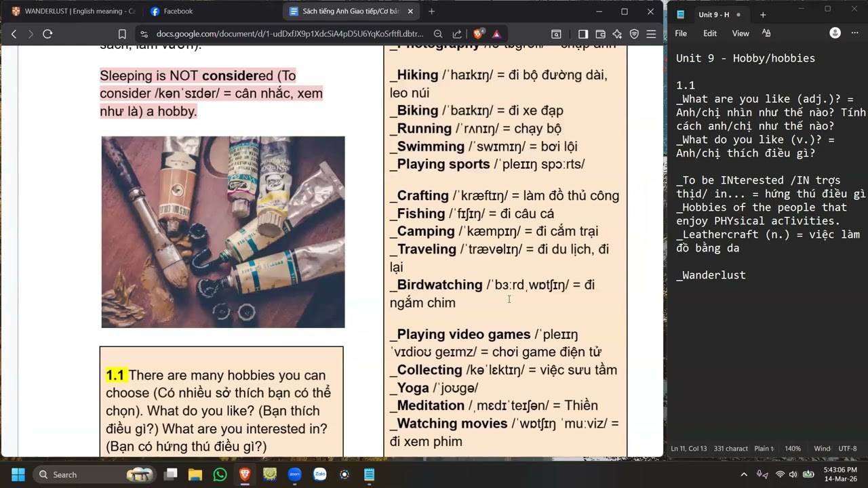Open WhatsApp from taskbar
The height and width of the screenshot is (488, 868).
(x=220, y=474)
